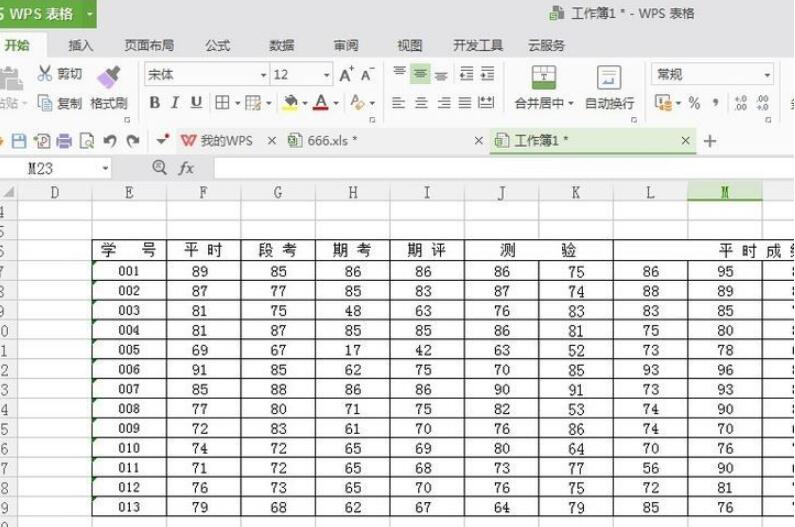
Task: Click the cell borders icon
Action: tap(222, 103)
